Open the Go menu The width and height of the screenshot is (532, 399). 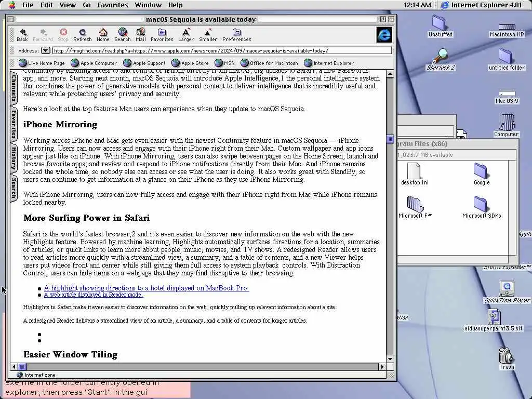click(x=87, y=5)
